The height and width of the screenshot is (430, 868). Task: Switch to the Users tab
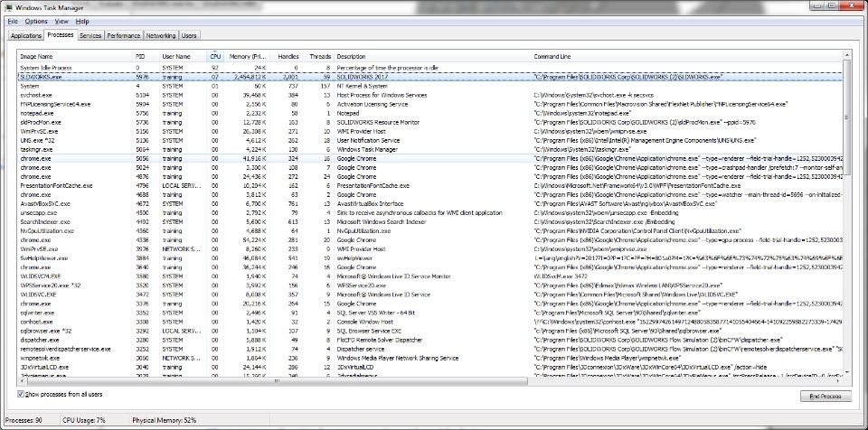coord(189,36)
